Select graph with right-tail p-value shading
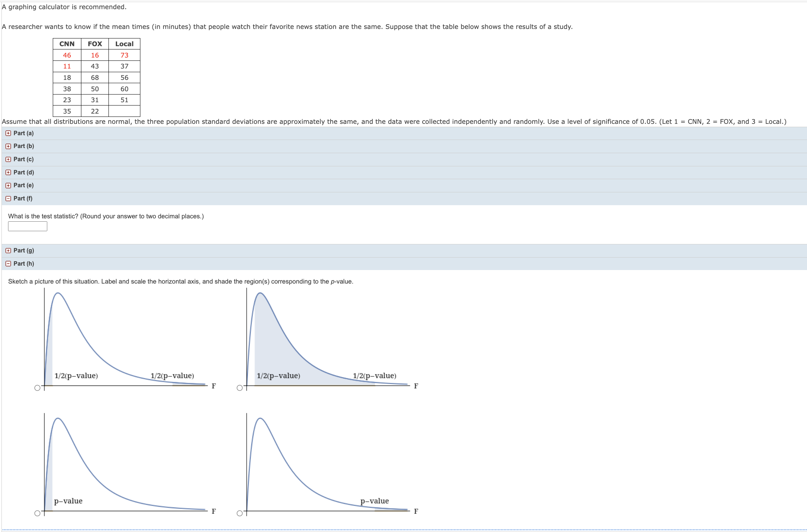 click(x=240, y=513)
